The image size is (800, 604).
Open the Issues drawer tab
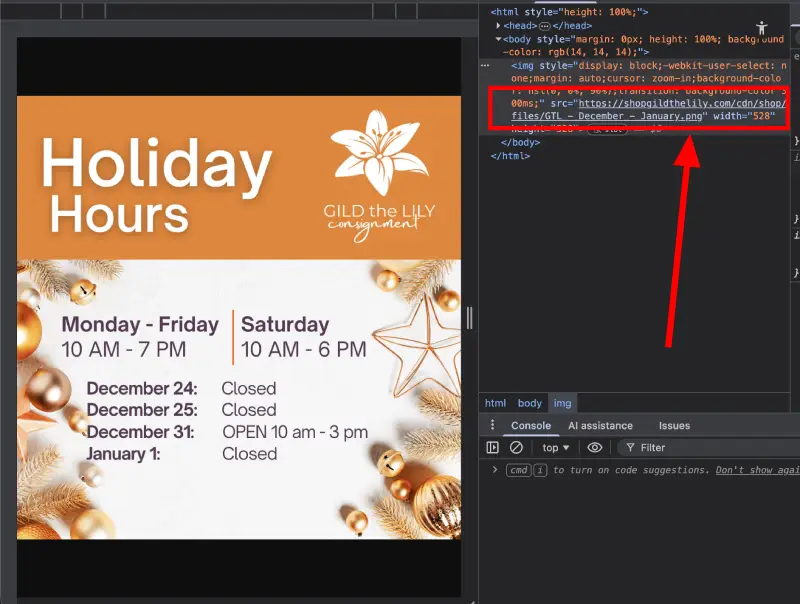pos(674,426)
